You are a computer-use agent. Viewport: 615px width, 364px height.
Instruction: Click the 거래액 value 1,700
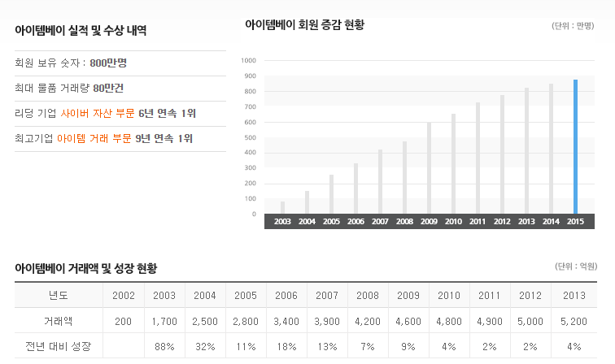(x=164, y=322)
